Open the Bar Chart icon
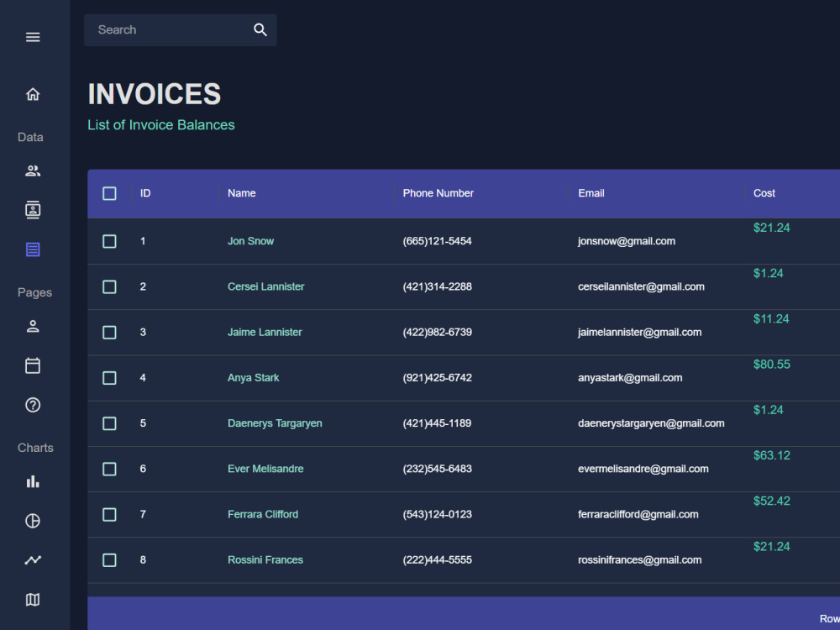The height and width of the screenshot is (630, 840). point(33,481)
